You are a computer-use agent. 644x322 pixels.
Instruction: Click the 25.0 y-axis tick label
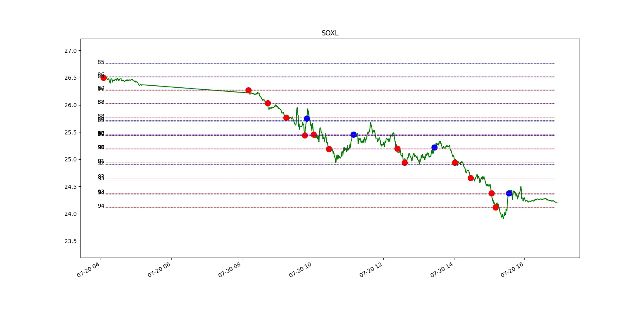point(70,159)
